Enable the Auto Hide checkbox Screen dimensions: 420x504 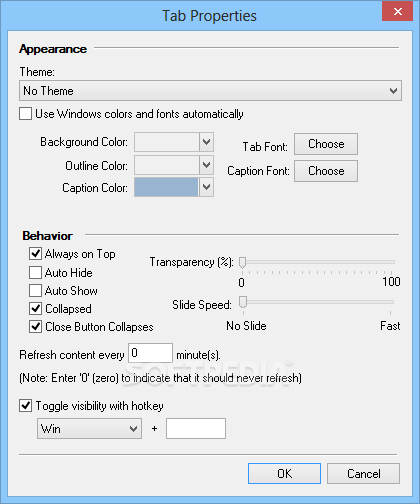coord(35,272)
